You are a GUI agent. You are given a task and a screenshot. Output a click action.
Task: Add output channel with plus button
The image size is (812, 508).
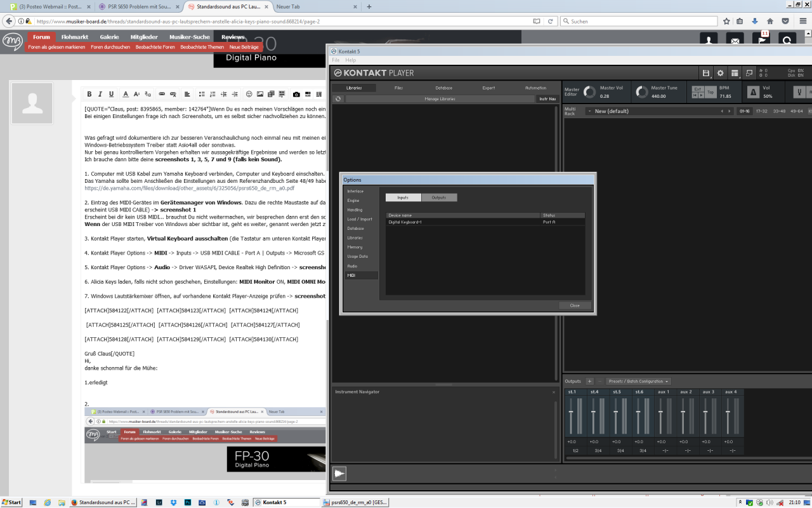tap(589, 381)
